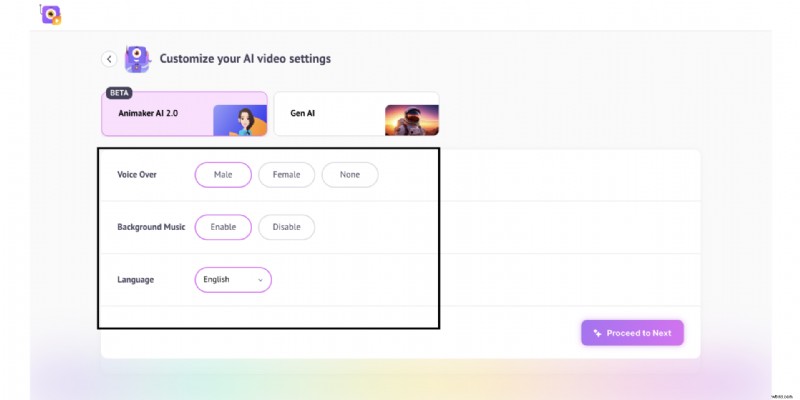Click the sparkle icon on Proceed to Next
Image resolution: width=800 pixels, height=400 pixels.
(597, 333)
